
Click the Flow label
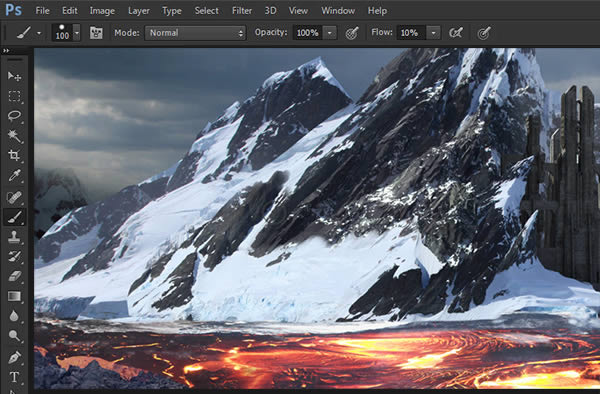tap(382, 33)
